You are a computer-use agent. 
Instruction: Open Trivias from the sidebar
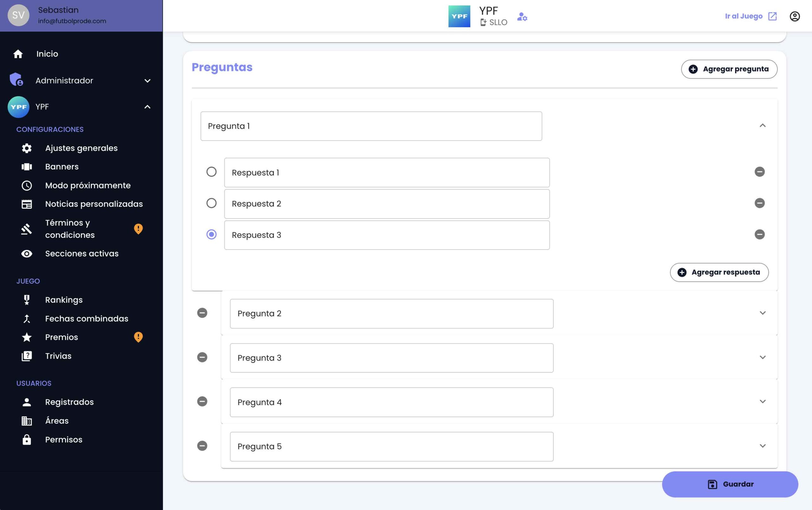click(x=58, y=356)
